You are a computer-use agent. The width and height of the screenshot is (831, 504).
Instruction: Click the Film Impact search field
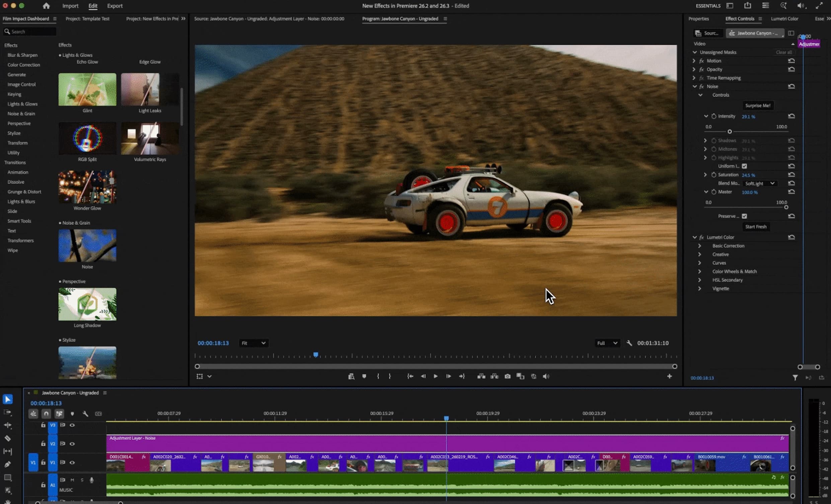point(30,31)
